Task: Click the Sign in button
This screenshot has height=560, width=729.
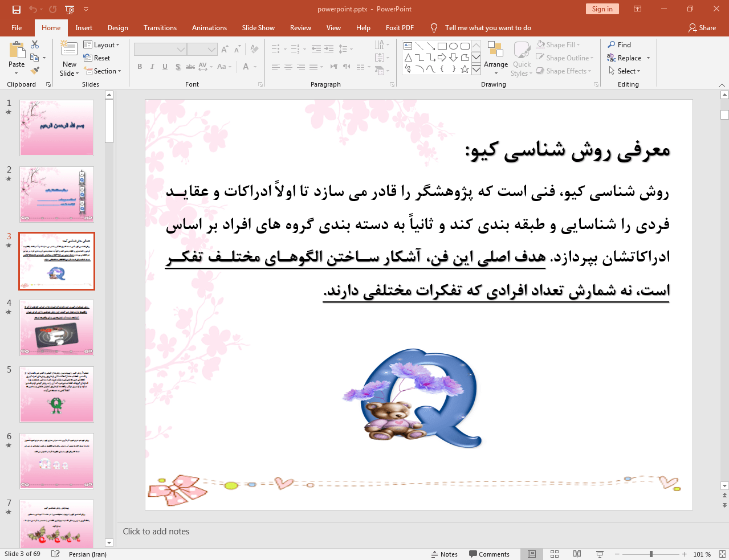Action: (x=602, y=9)
